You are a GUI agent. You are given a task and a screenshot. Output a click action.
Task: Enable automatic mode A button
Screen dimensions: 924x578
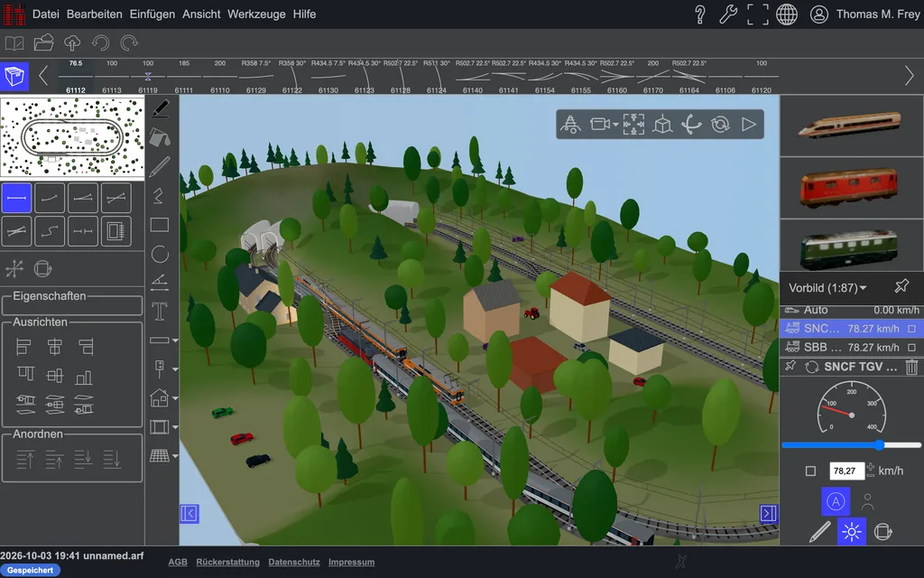836,501
